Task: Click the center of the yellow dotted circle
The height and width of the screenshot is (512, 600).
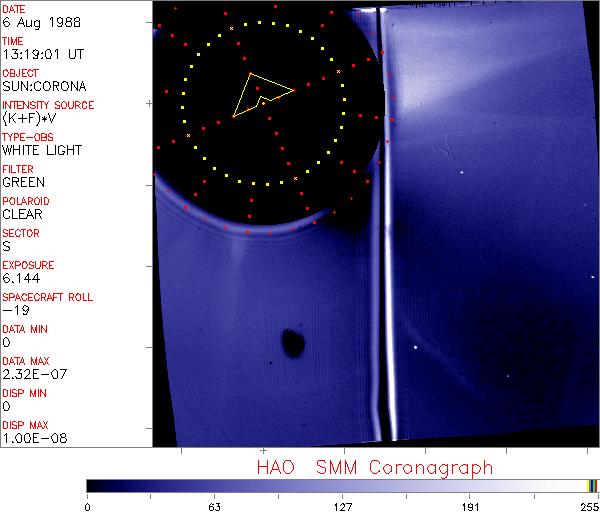Action: coord(264,102)
